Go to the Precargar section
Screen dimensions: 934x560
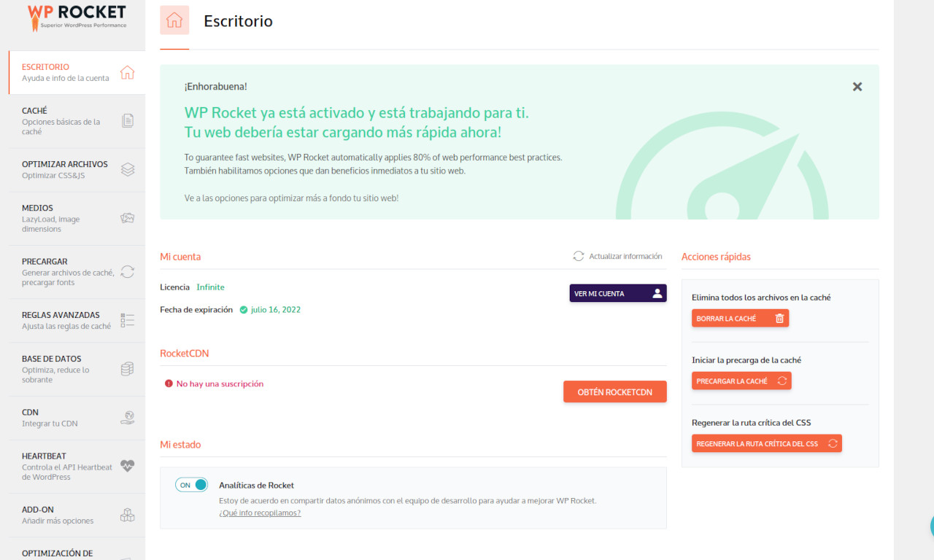77,272
